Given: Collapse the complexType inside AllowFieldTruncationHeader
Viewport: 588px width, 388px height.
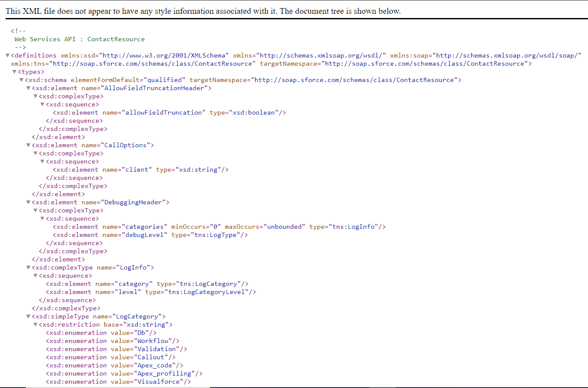Looking at the screenshot, I should [x=35, y=96].
